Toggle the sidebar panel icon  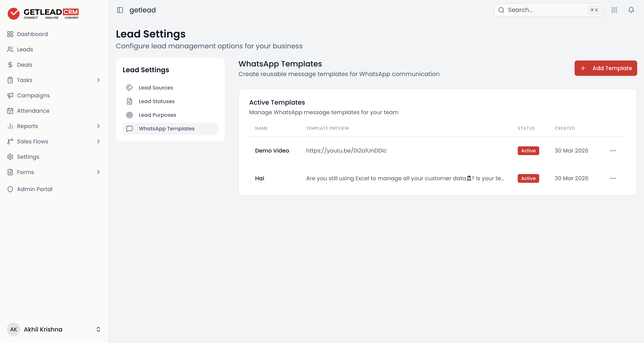click(120, 10)
